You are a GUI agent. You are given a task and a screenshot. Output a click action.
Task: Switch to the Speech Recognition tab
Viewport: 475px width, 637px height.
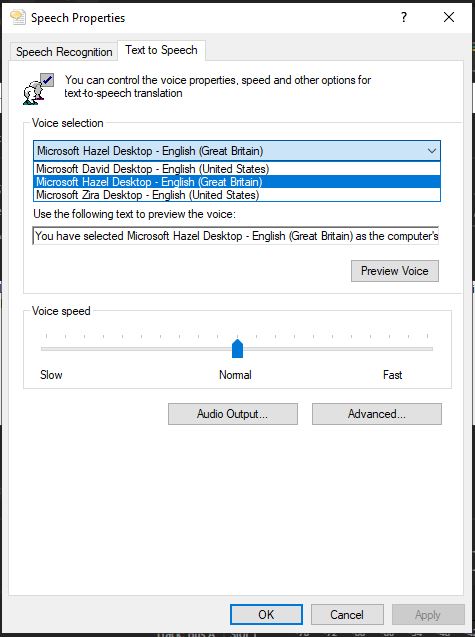[64, 52]
